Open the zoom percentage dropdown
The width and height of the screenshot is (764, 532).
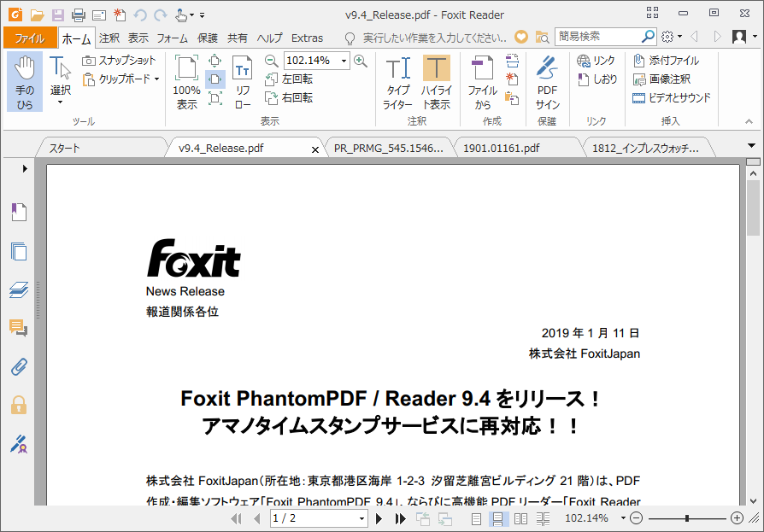342,61
